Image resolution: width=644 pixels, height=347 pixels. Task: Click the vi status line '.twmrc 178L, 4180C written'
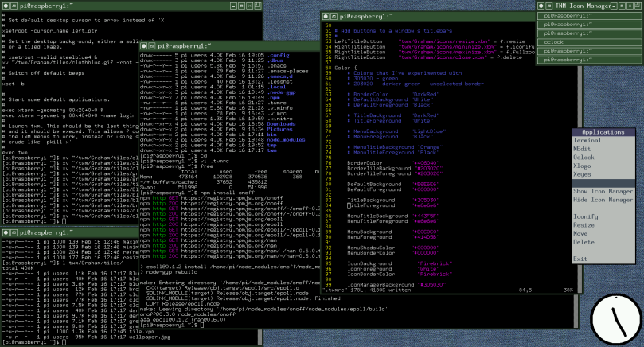click(367, 290)
